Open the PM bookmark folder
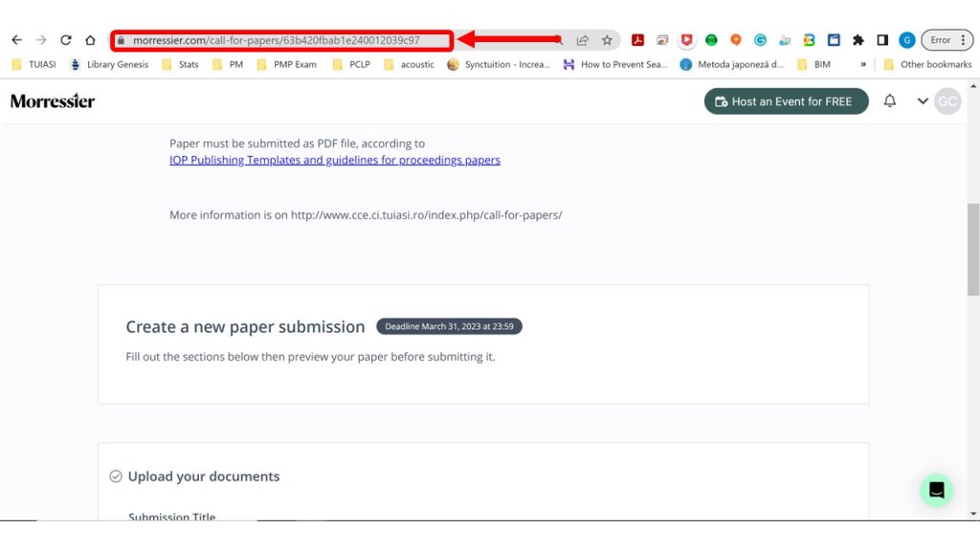This screenshot has width=980, height=551. point(228,64)
